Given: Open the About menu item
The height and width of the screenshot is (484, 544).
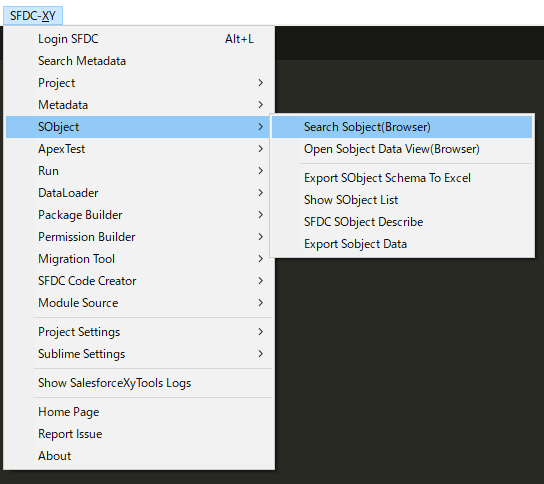Looking at the screenshot, I should 139,456.
